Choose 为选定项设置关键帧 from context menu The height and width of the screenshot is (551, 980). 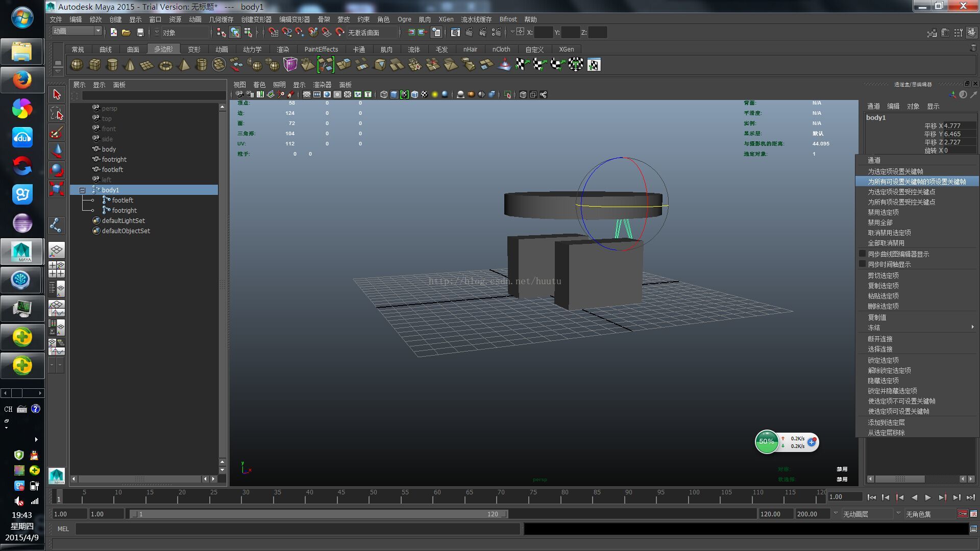tap(895, 171)
